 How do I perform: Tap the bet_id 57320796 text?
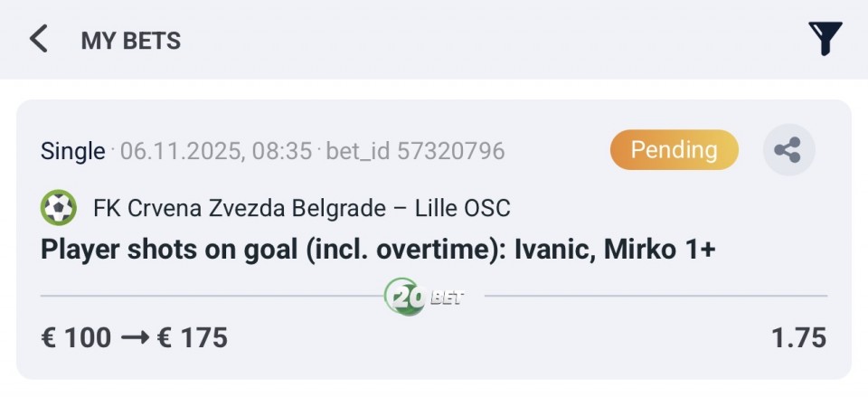415,151
